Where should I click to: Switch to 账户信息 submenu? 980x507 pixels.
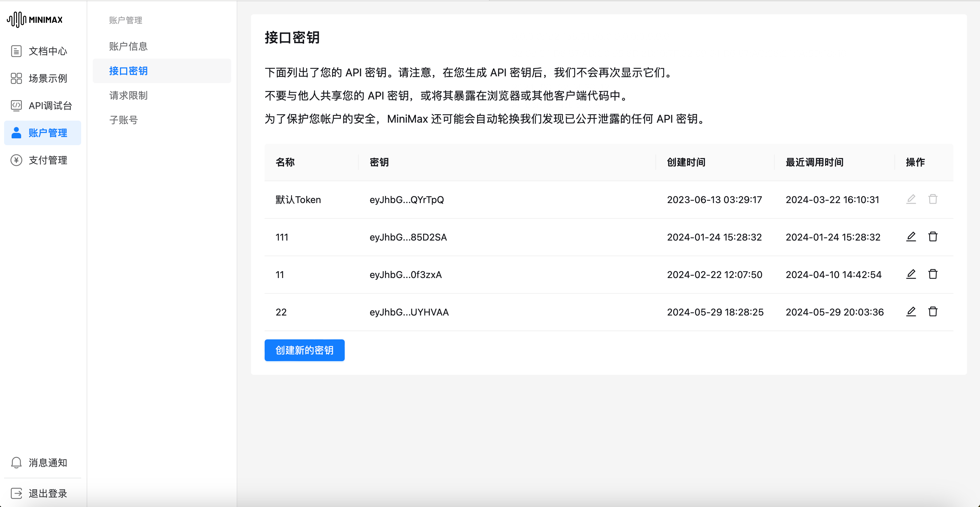click(x=162, y=46)
